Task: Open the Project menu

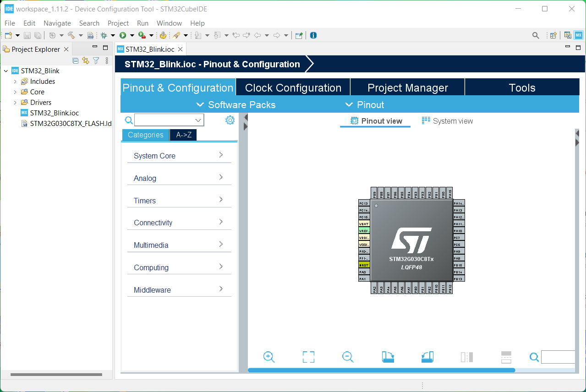Action: [x=118, y=23]
